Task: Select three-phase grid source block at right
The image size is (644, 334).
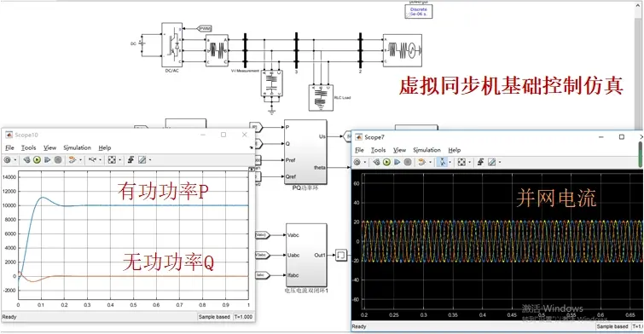Action: [403, 50]
